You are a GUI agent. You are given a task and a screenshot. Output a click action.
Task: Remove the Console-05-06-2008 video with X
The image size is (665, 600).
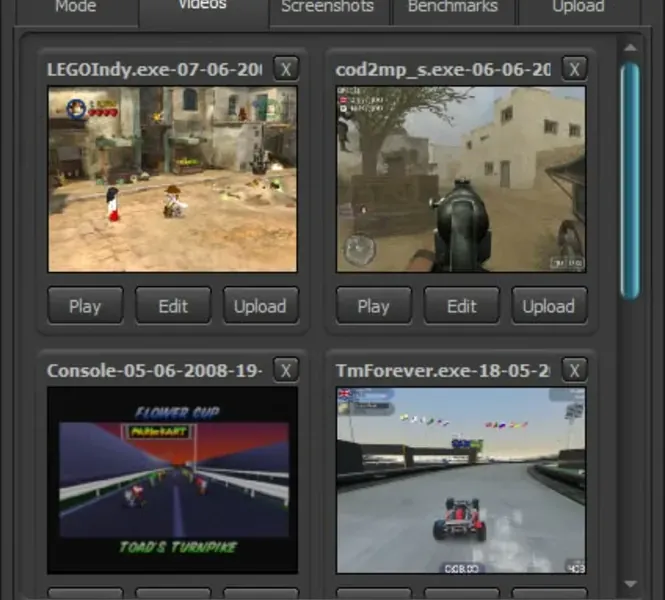click(286, 370)
